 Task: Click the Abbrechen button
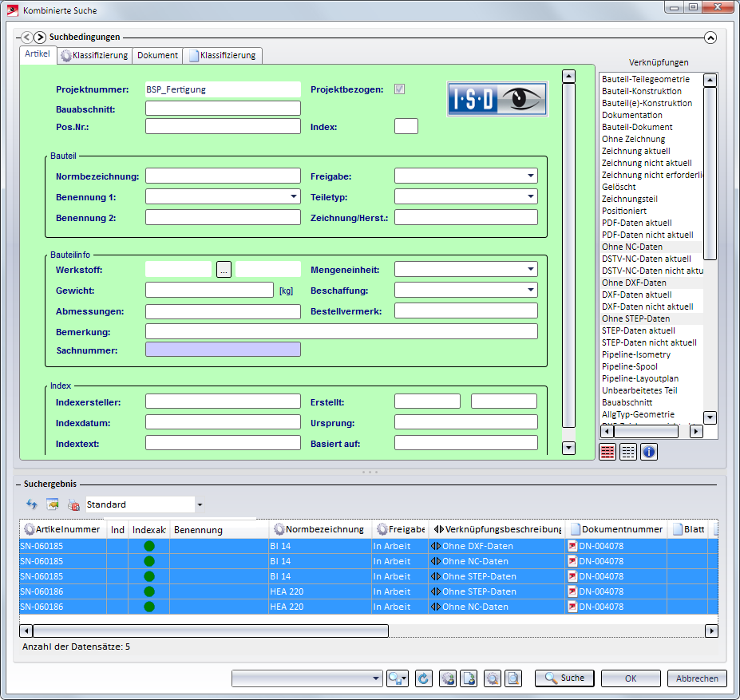pyautogui.click(x=697, y=678)
